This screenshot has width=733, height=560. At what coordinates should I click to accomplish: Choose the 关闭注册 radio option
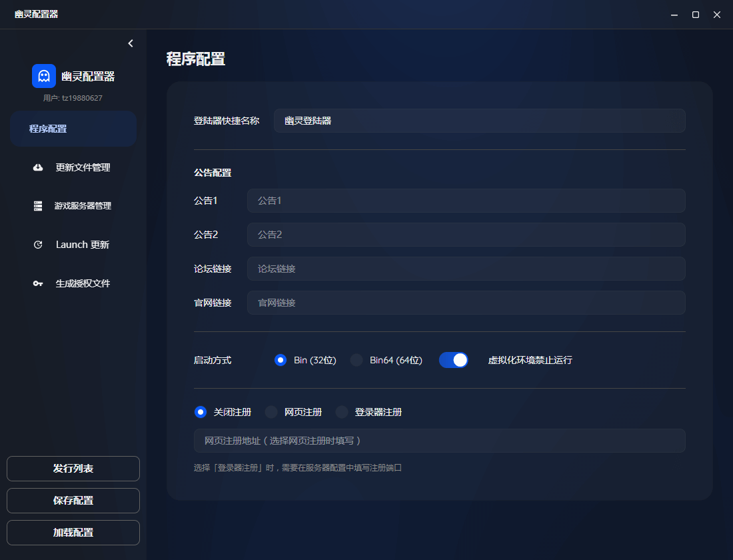tap(201, 412)
